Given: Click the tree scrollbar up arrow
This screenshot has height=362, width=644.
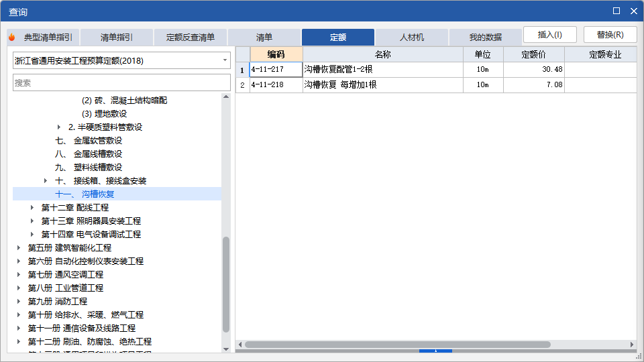Looking at the screenshot, I should click(226, 97).
